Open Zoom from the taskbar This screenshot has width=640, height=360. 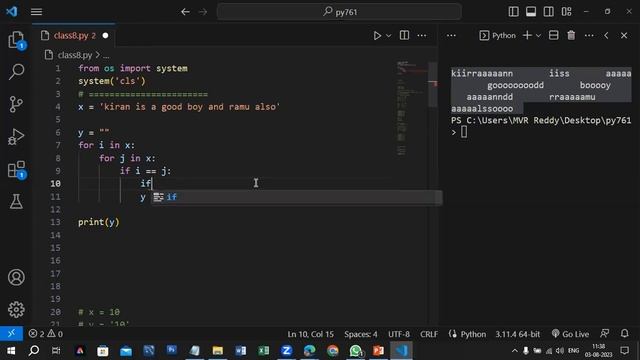coord(286,350)
